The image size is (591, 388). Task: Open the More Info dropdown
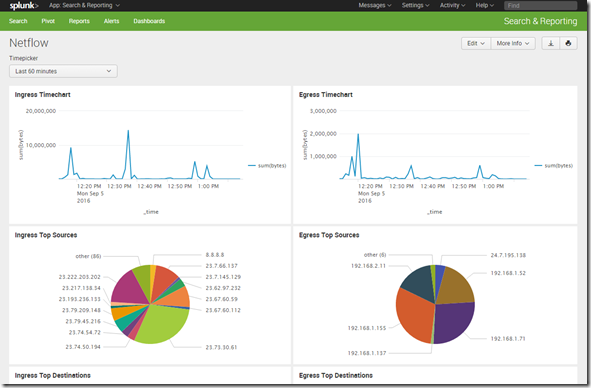(513, 43)
